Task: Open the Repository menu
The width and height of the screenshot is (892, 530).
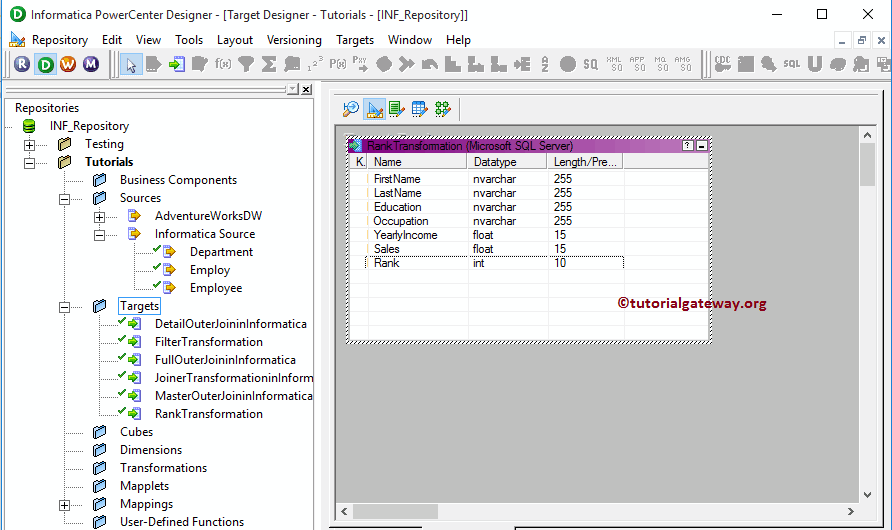Action: point(60,40)
